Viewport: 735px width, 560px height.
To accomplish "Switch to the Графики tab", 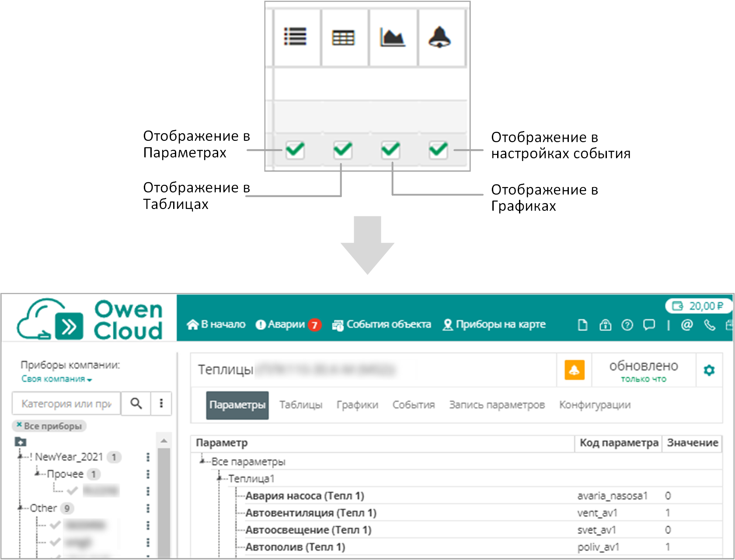I will 357,405.
